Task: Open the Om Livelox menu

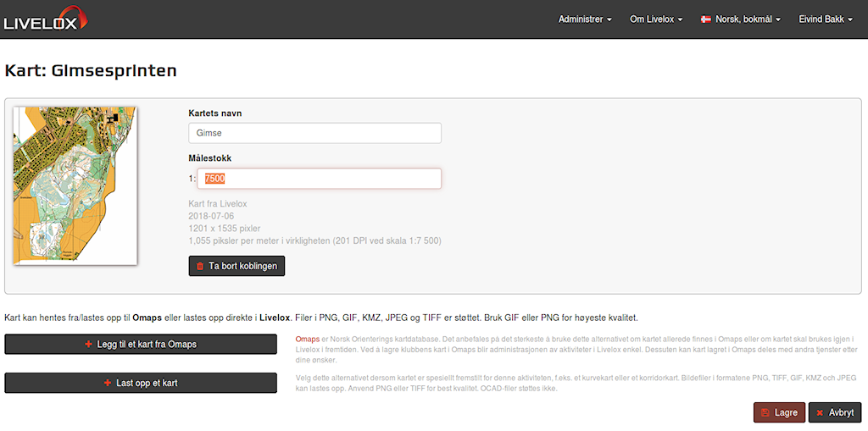Action: pyautogui.click(x=656, y=19)
